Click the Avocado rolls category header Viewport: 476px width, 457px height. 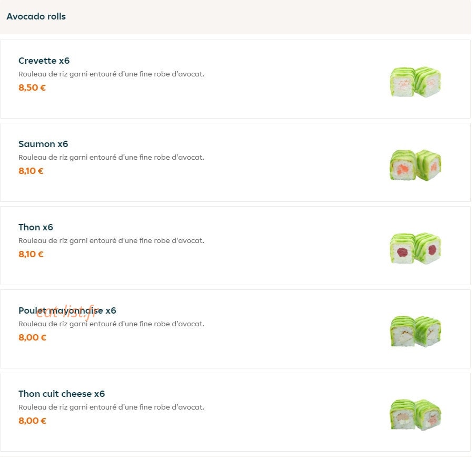click(36, 16)
